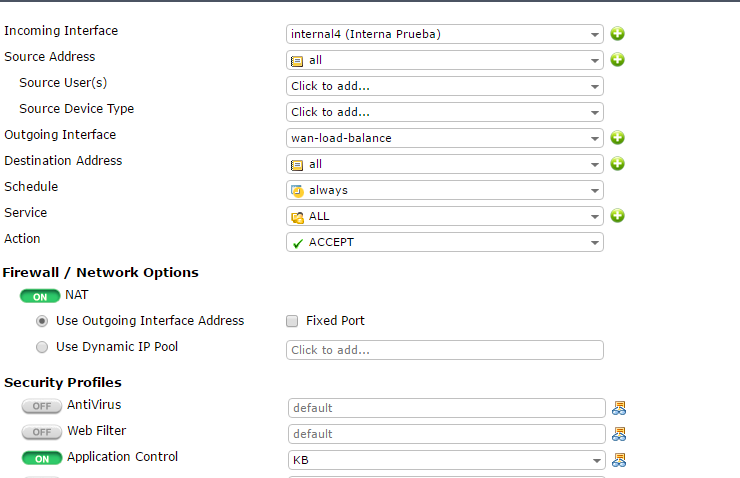
Task: Click green plus beside Service field
Action: click(x=618, y=216)
